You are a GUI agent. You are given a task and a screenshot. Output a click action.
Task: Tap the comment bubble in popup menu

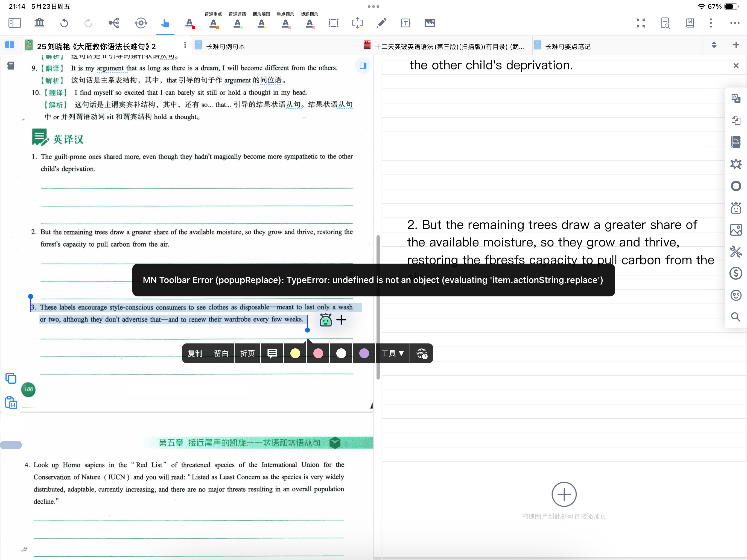(x=272, y=353)
